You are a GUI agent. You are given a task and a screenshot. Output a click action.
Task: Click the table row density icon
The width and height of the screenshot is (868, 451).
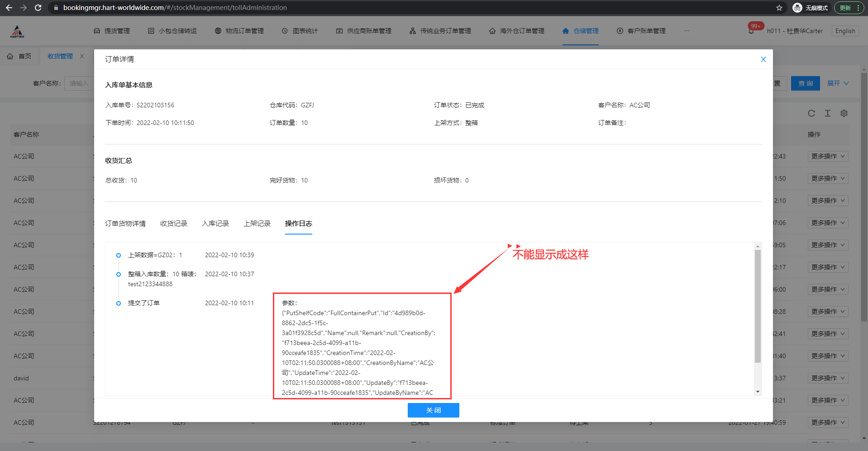828,113
